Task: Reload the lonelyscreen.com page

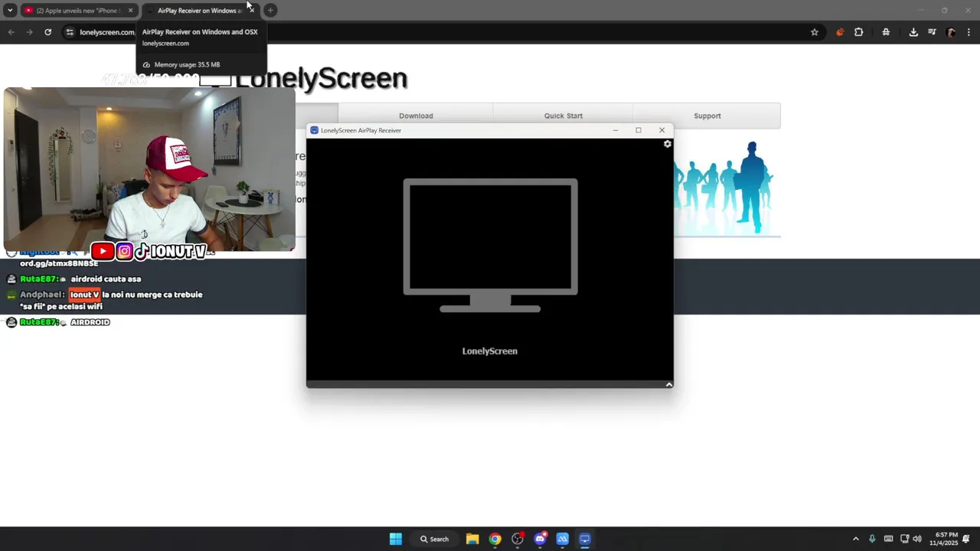Action: pyautogui.click(x=47, y=32)
